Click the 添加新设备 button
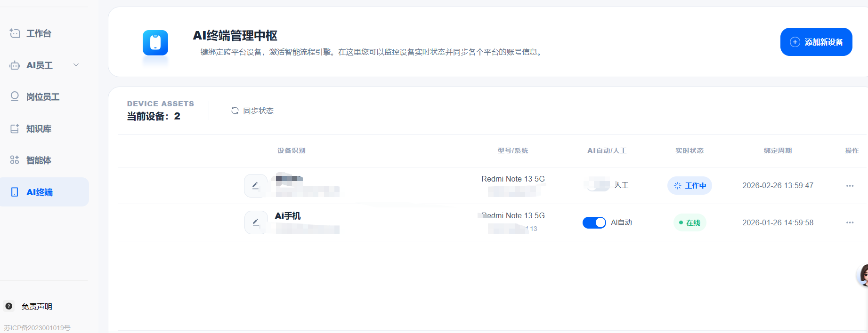868x333 pixels. (816, 42)
